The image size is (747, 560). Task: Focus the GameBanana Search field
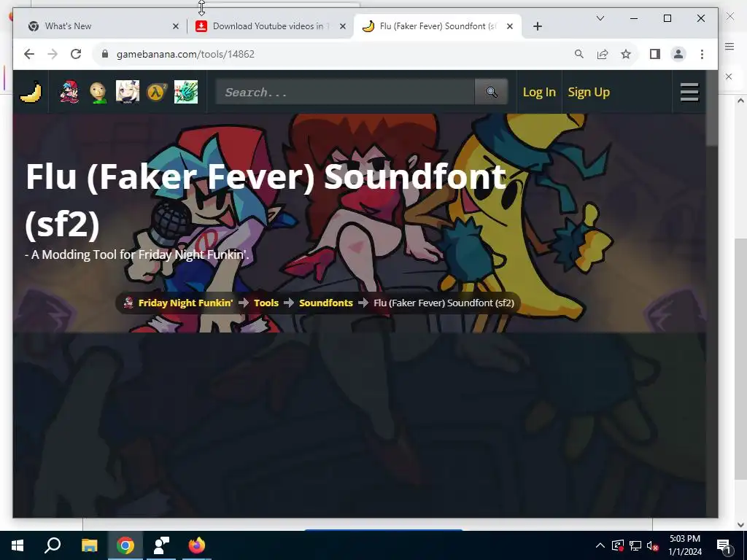click(x=345, y=92)
